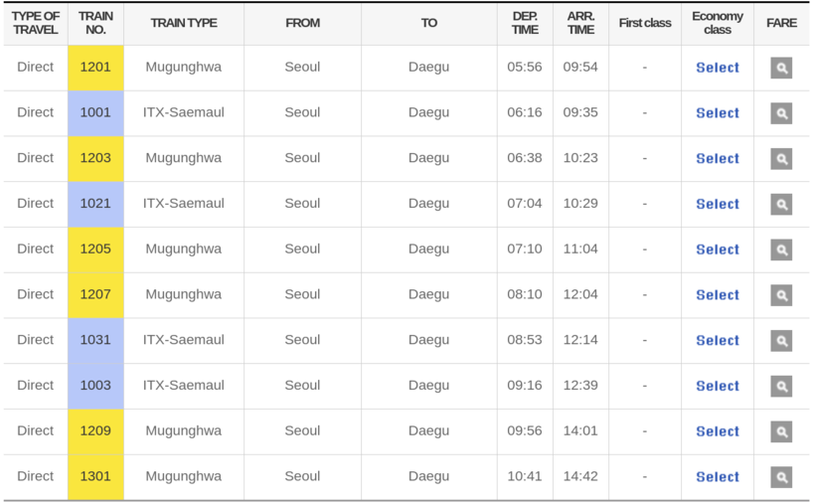This screenshot has width=815, height=504.
Task: Show fare for train 1301
Action: pyautogui.click(x=781, y=477)
